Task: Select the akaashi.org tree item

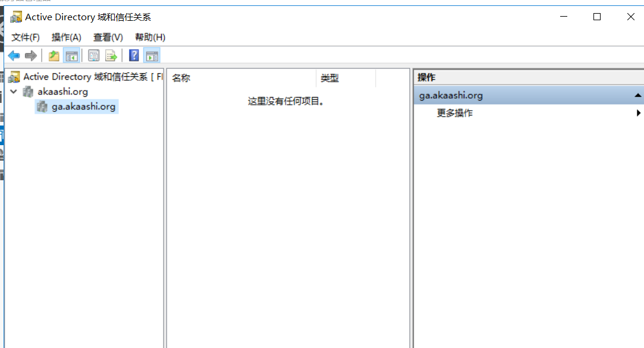Action: pyautogui.click(x=63, y=92)
